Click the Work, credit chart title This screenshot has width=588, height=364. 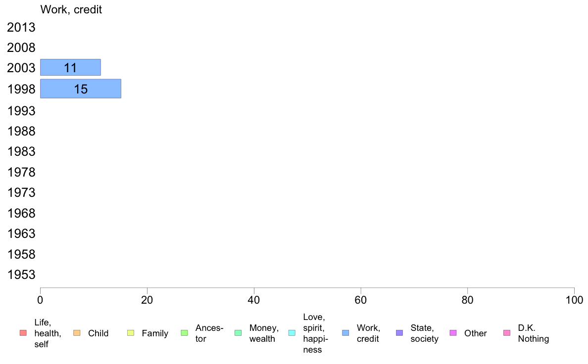(71, 9)
